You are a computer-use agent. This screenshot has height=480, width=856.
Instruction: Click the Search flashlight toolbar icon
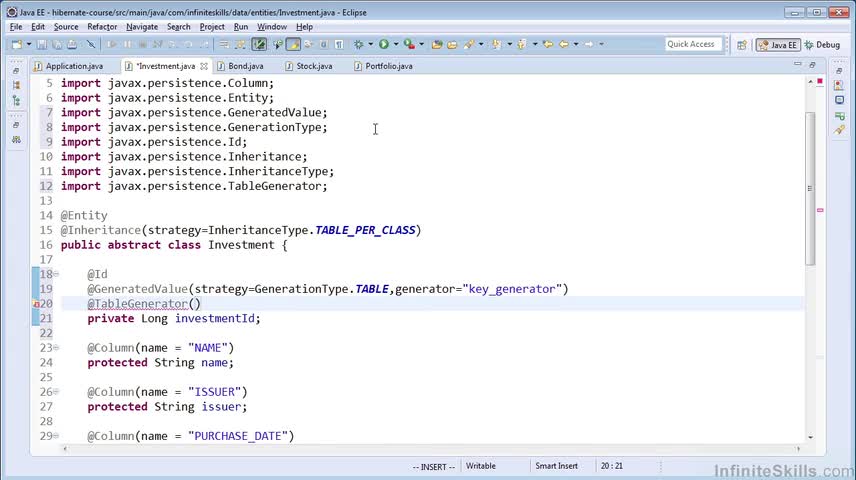point(468,44)
